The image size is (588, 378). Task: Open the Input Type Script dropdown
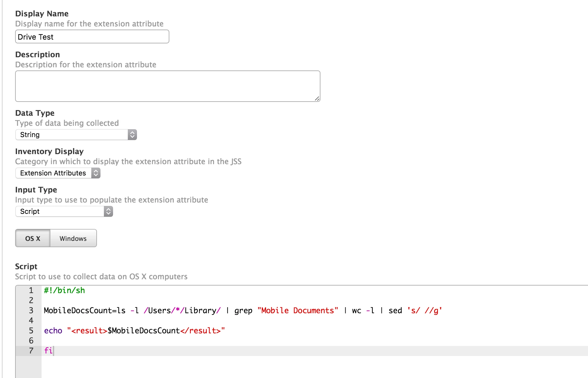64,211
